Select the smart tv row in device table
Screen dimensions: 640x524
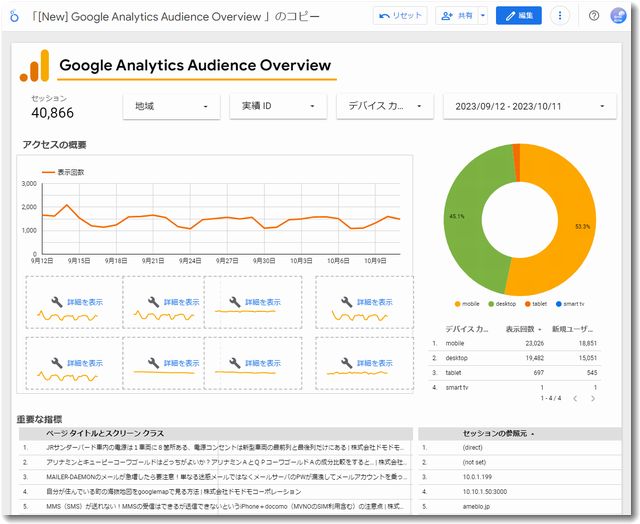tap(514, 387)
